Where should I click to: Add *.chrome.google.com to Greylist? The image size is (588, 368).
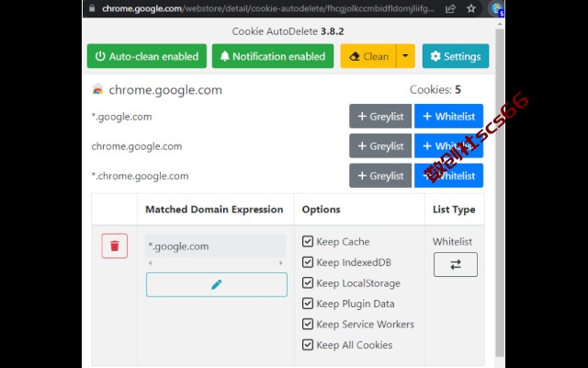click(x=380, y=176)
